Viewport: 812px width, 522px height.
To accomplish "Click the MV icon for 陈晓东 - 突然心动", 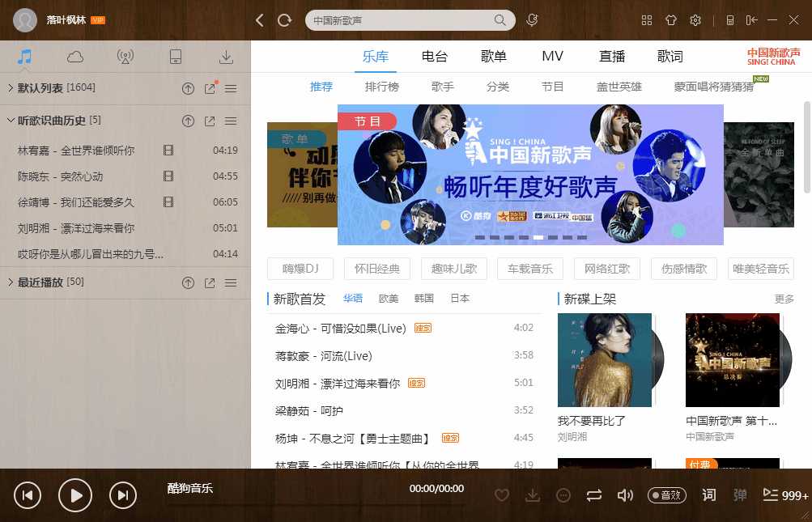I will 168,176.
